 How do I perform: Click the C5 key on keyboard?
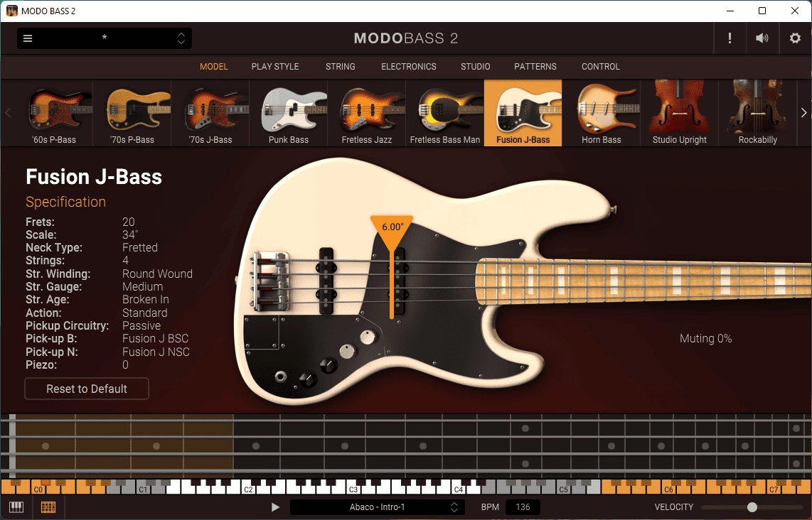tap(563, 489)
